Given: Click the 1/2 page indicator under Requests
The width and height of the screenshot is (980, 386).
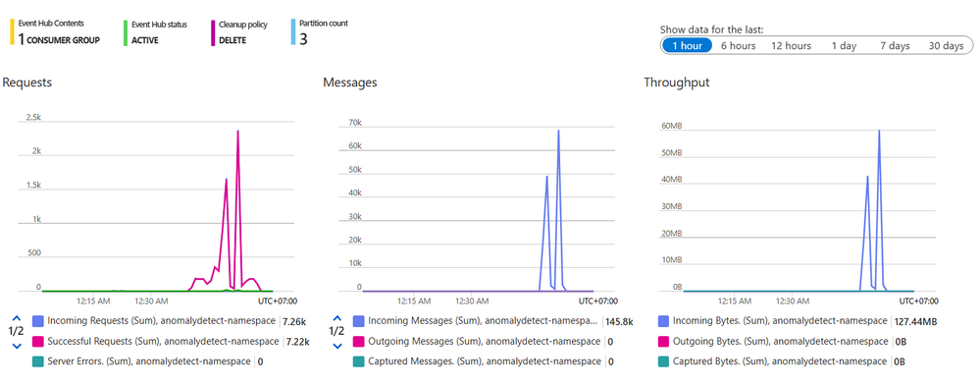Looking at the screenshot, I should (17, 331).
